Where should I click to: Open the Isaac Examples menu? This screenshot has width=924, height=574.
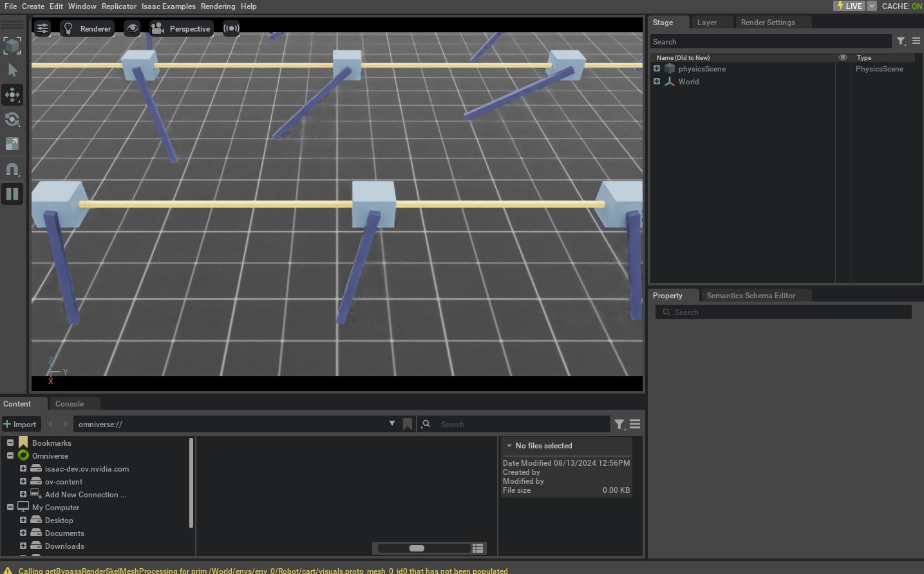[x=169, y=6]
